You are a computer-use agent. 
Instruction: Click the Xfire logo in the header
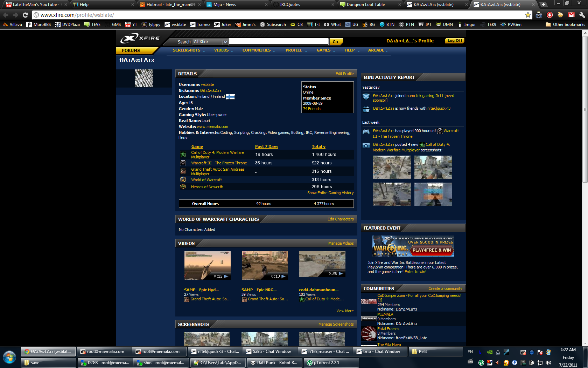pos(140,38)
